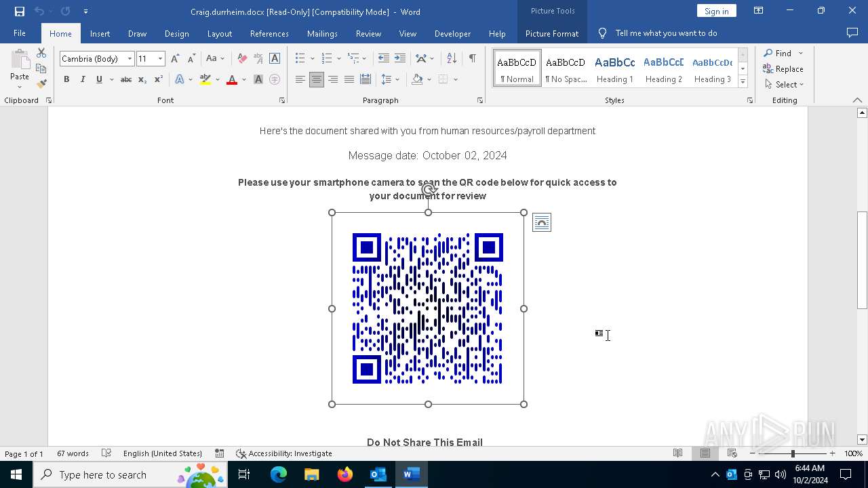Toggle Align Left
Viewport: 868px width, 488px height.
(x=300, y=79)
